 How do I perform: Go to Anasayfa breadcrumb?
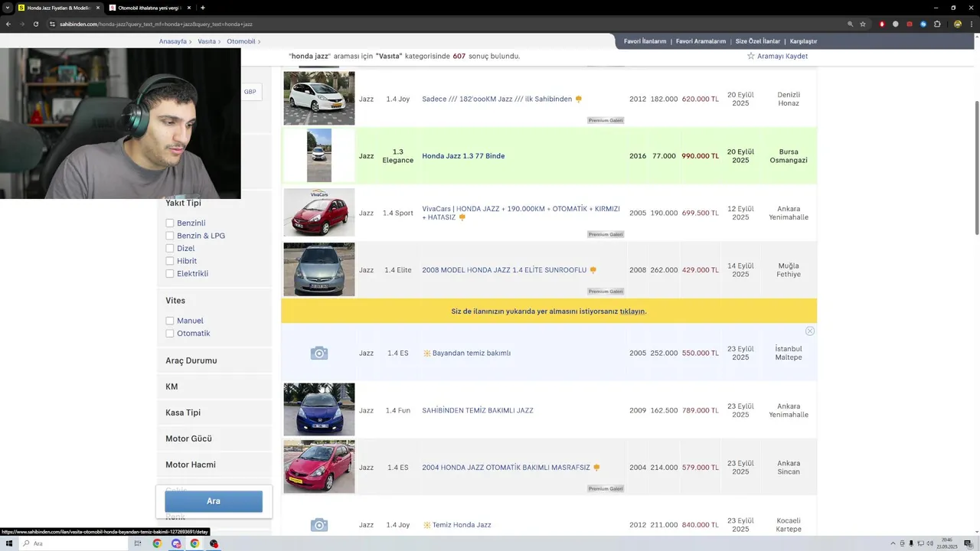[173, 41]
